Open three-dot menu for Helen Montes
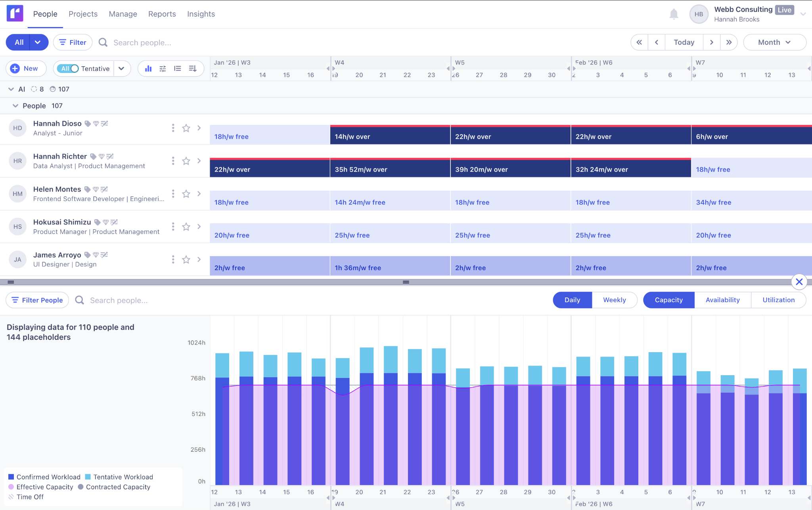This screenshot has height=510, width=812. pyautogui.click(x=173, y=194)
